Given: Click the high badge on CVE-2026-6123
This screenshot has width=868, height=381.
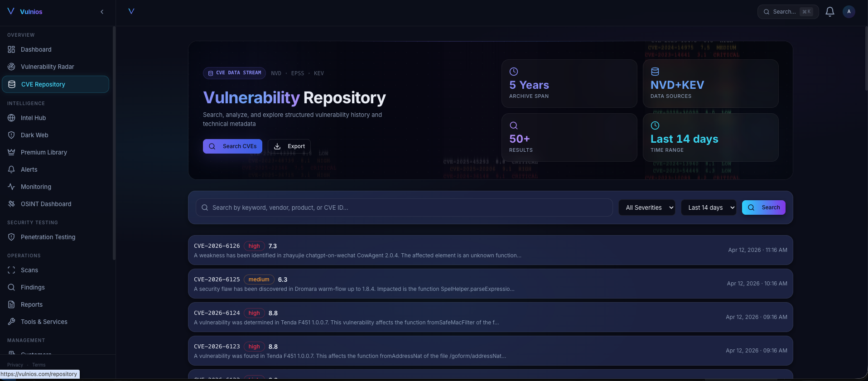Looking at the screenshot, I should (254, 347).
